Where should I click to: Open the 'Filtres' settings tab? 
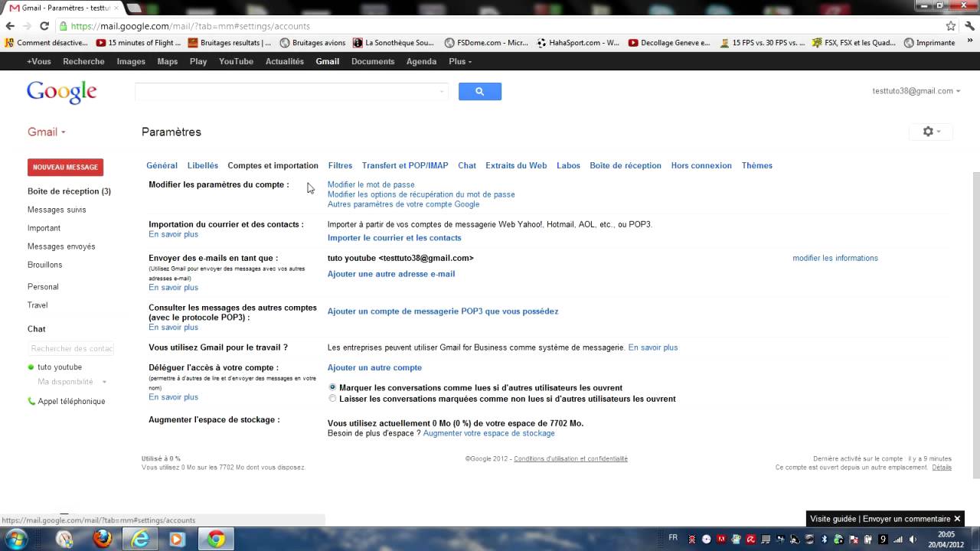tap(340, 165)
